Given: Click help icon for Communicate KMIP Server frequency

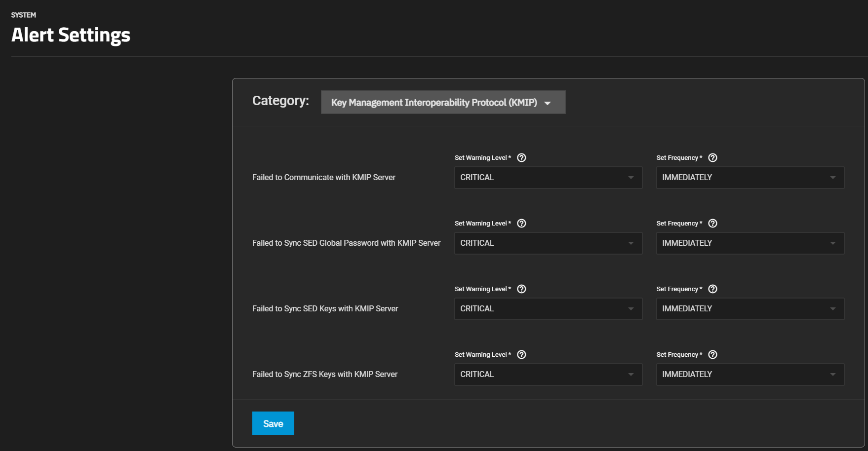Looking at the screenshot, I should (x=712, y=158).
